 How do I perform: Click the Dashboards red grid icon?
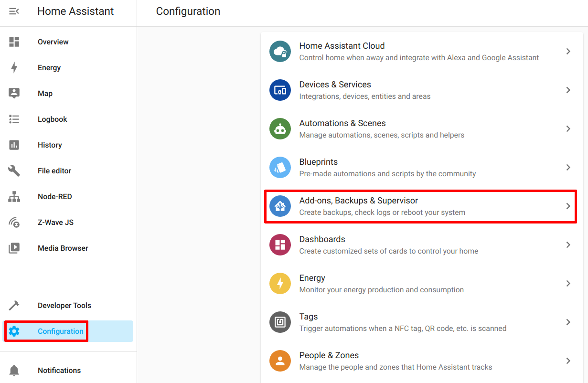click(280, 245)
